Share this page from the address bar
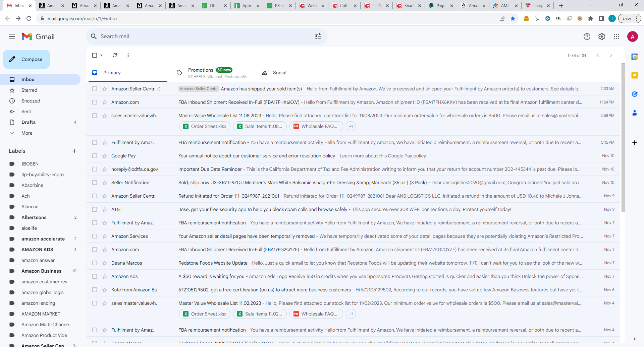Screen dimensions: 644x347 tap(502, 18)
